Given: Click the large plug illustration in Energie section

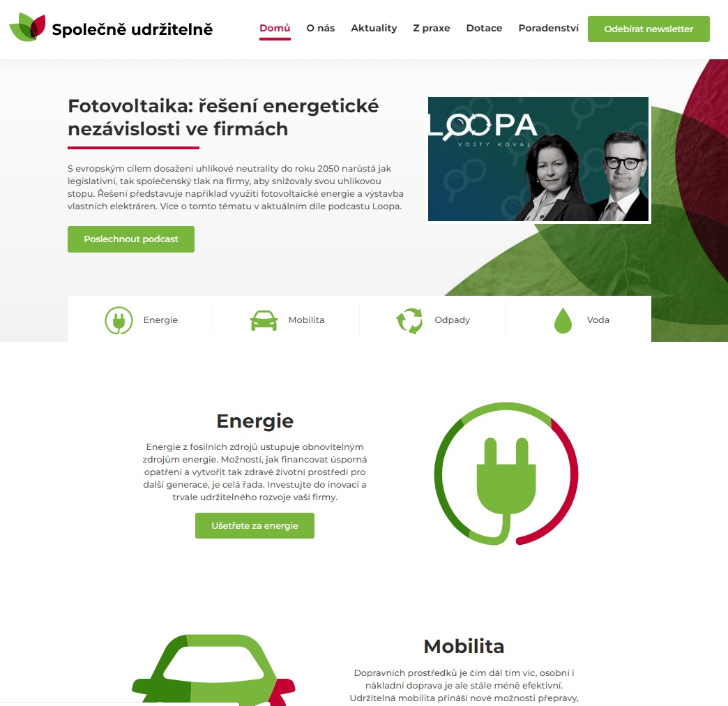Looking at the screenshot, I should [506, 474].
